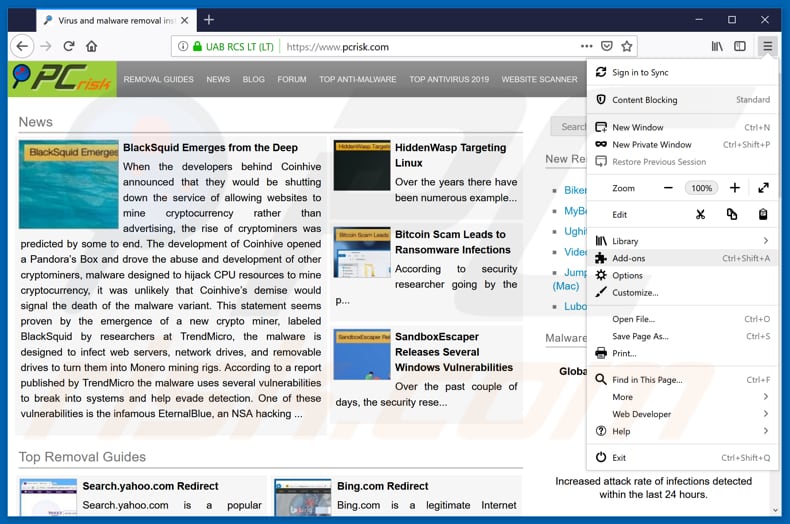
Task: Enter full screen mode icon
Action: click(x=763, y=188)
